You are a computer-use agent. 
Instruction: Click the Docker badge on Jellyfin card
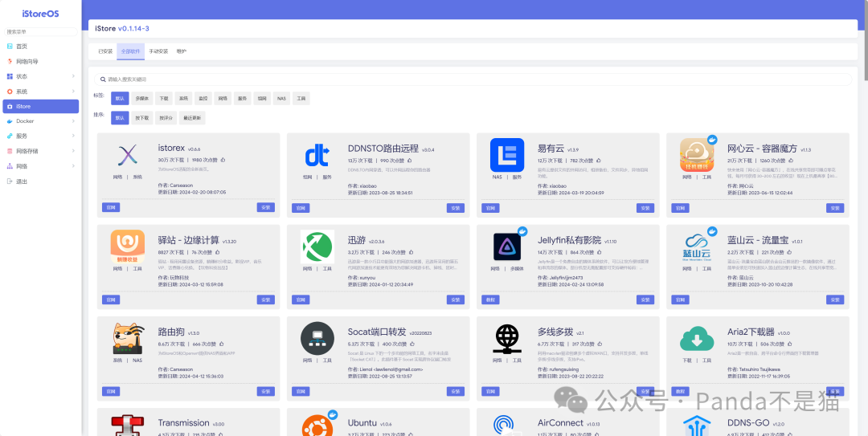click(522, 231)
